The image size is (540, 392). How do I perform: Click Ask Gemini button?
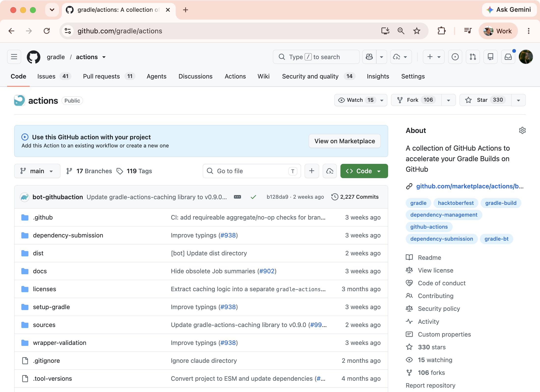[509, 10]
